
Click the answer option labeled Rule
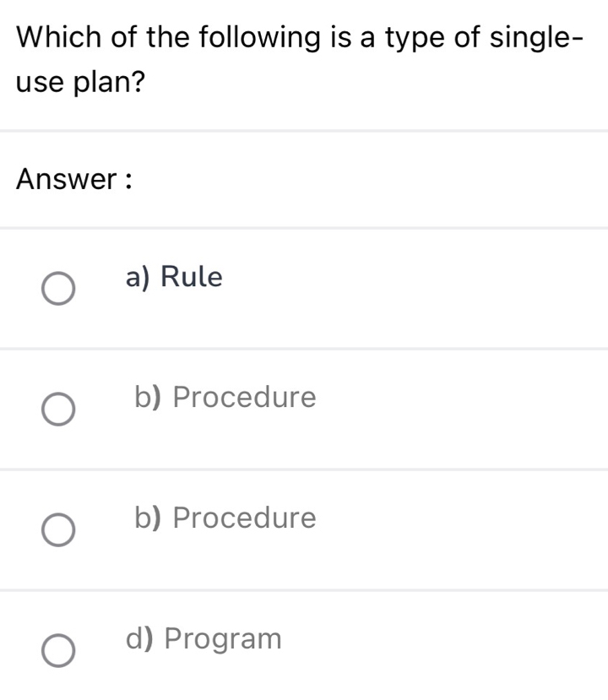(173, 276)
